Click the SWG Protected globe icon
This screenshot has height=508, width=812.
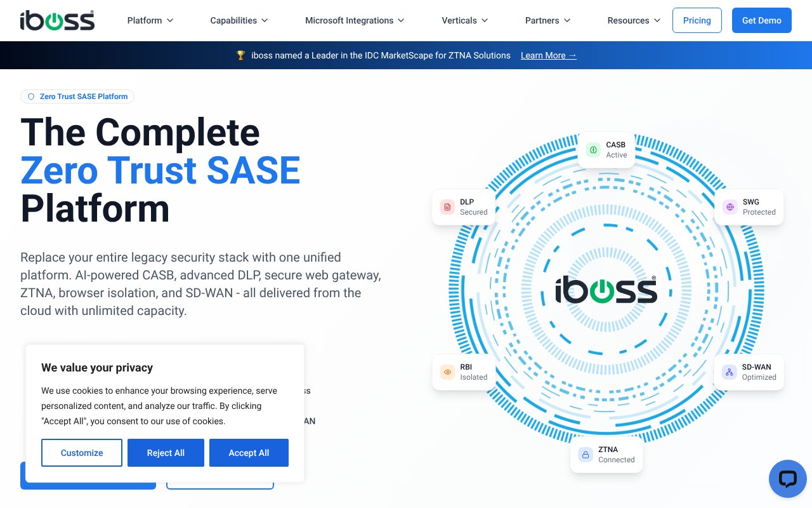pyautogui.click(x=730, y=207)
